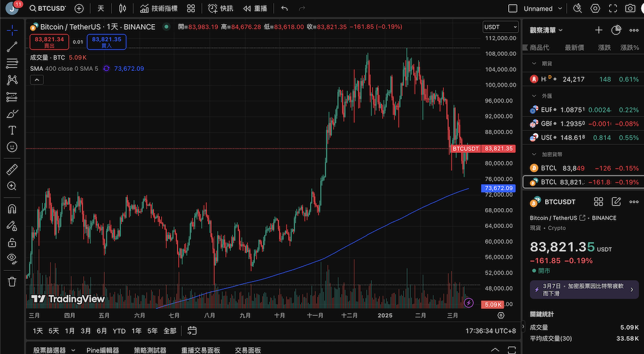Collapse the 外匯 watchlist section
Viewport: 644px width, 354px height.
533,96
